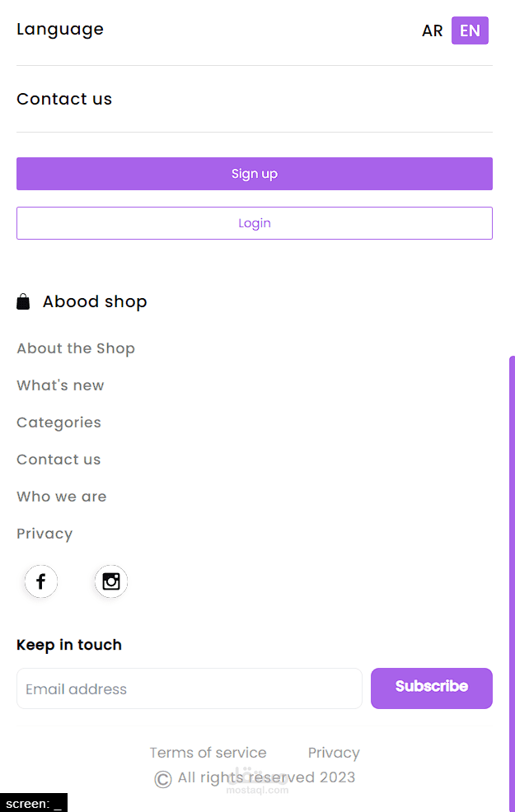Open the Instagram social icon
515x812 pixels.
[x=111, y=581]
